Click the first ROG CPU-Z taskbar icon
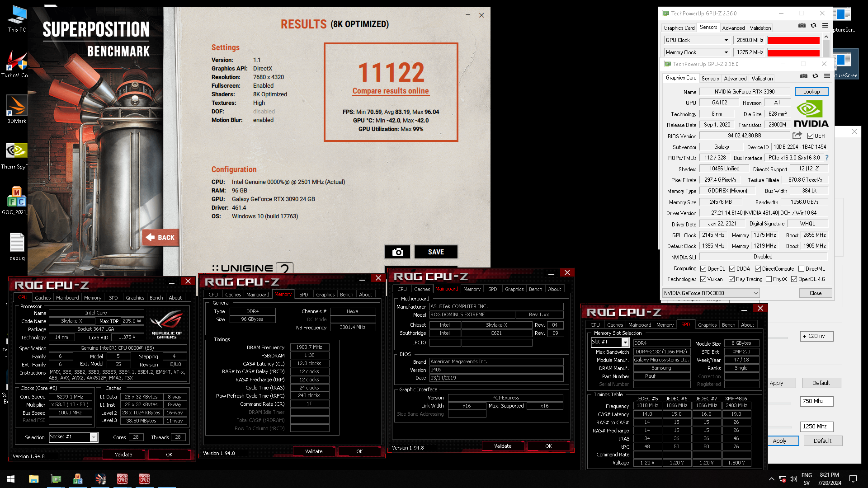This screenshot has width=868, height=488. [x=122, y=479]
